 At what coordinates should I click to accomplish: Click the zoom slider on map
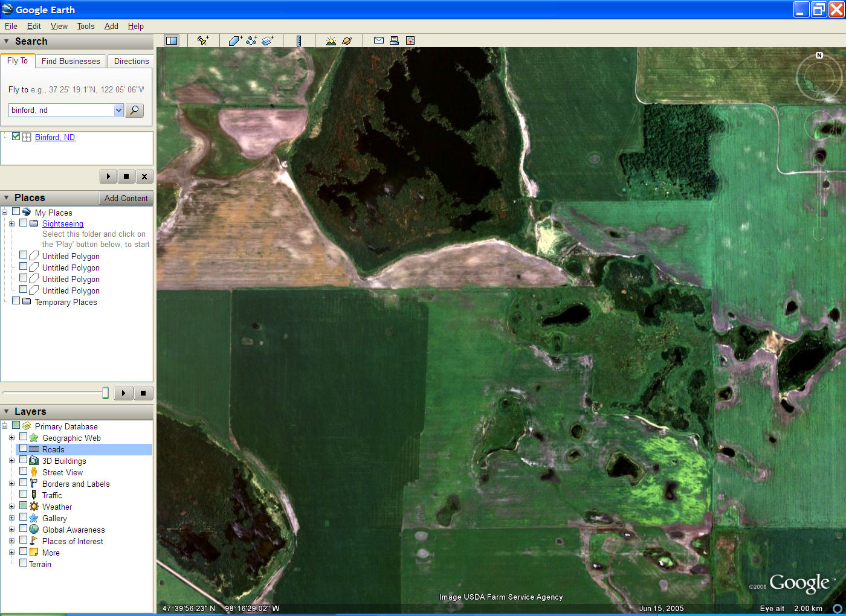819,196
